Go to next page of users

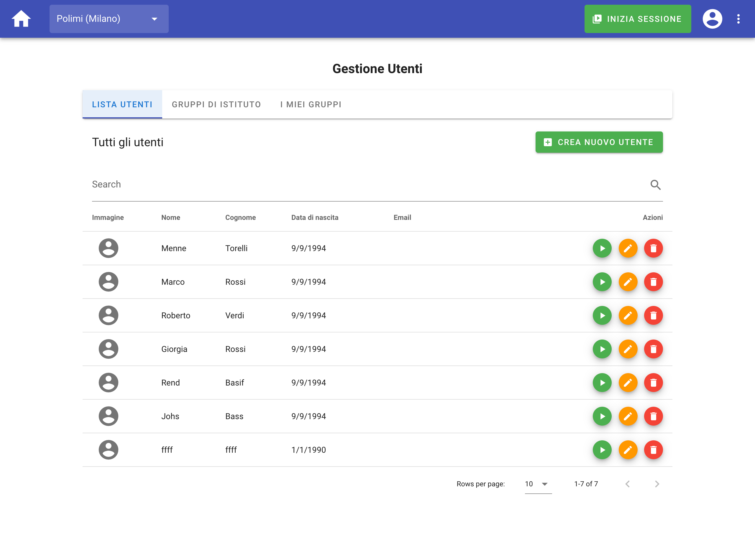(656, 484)
